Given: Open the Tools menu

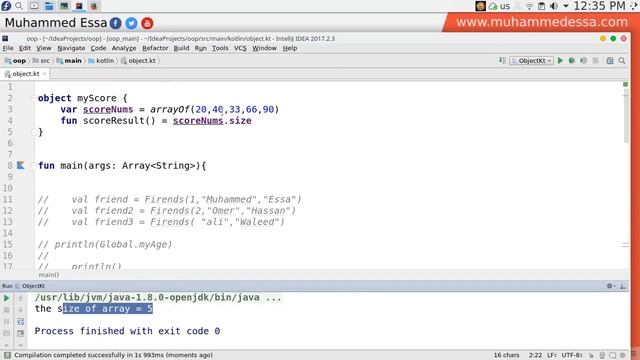Looking at the screenshot, I should coord(220,48).
